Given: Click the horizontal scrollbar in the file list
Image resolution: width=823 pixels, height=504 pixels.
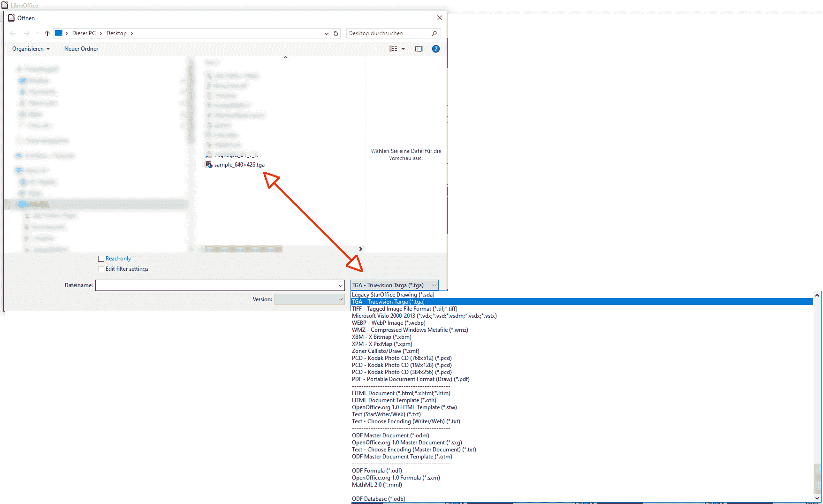Looking at the screenshot, I should click(x=244, y=249).
